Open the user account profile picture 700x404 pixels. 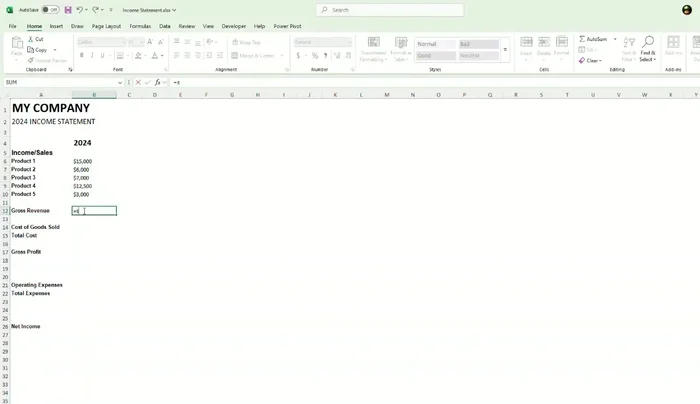tap(687, 10)
